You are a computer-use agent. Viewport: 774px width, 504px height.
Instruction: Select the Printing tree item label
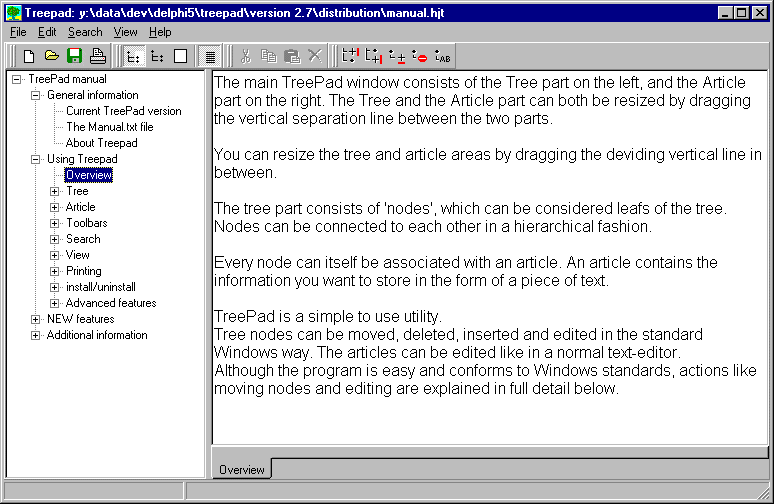[x=84, y=271]
